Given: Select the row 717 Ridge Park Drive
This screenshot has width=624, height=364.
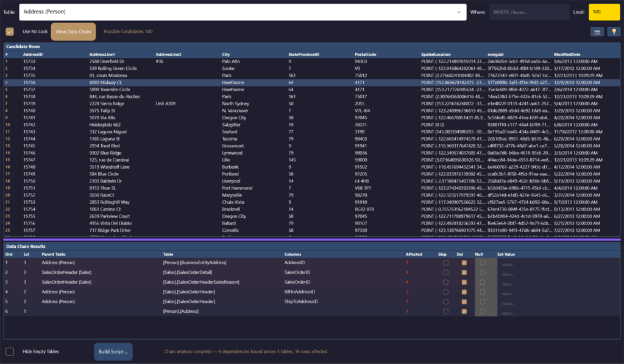Looking at the screenshot, I should click(312, 231).
